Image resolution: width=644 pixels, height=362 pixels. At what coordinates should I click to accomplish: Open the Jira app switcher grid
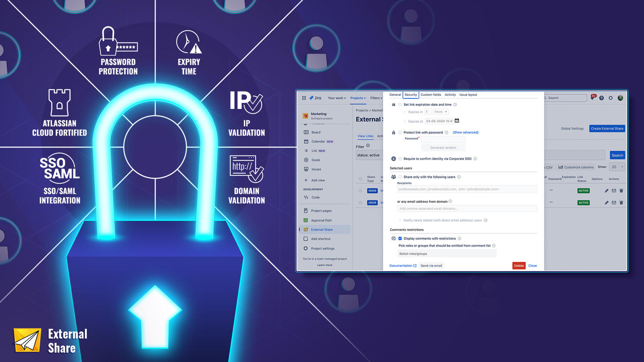tap(304, 98)
